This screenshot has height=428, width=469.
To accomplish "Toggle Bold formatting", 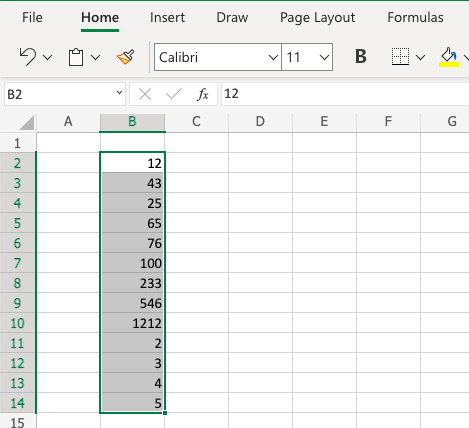I will click(x=361, y=56).
